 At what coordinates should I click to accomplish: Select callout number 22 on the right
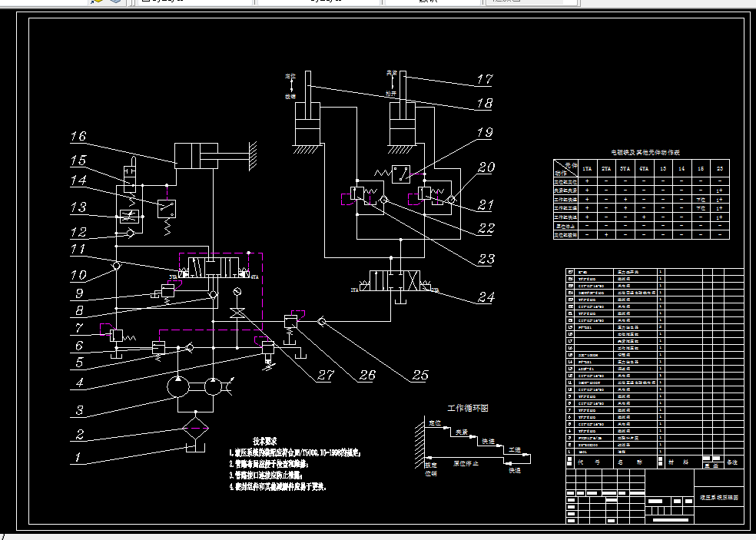pos(486,227)
